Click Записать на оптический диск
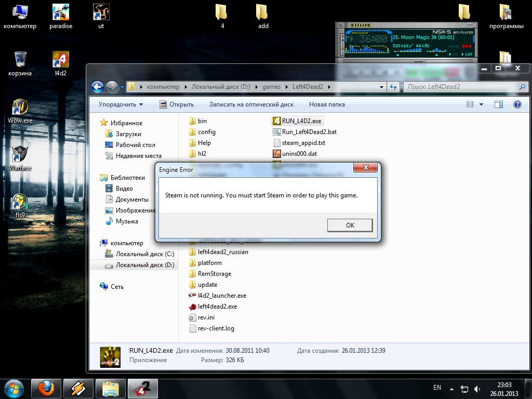The height and width of the screenshot is (399, 532). coord(251,104)
